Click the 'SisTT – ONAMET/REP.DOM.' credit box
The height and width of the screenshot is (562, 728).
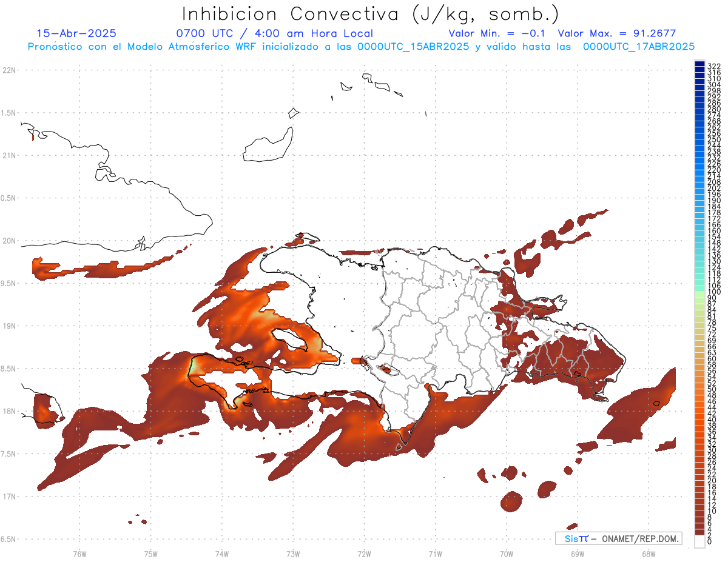click(x=619, y=538)
